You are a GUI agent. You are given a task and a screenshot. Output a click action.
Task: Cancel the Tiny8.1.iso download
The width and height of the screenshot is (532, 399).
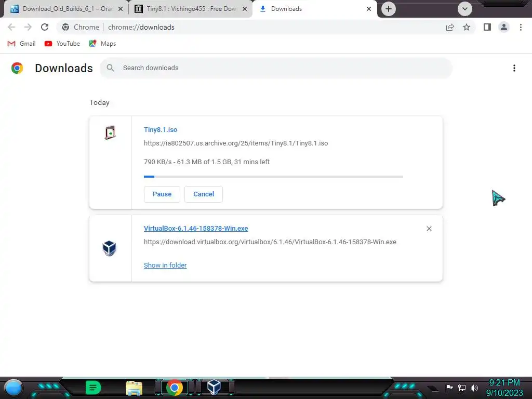click(x=204, y=194)
